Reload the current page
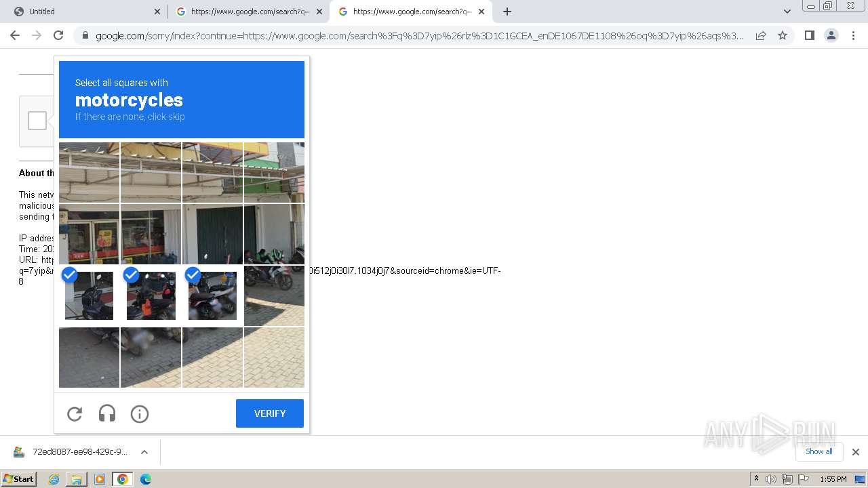This screenshot has width=868, height=488. (x=58, y=35)
